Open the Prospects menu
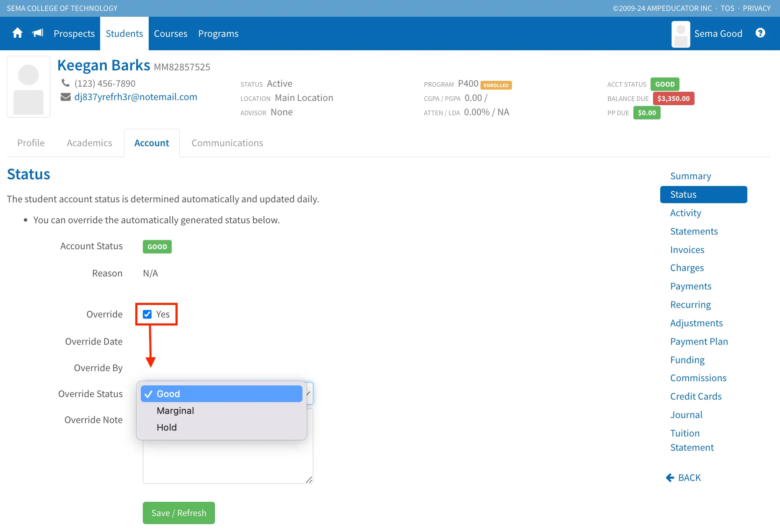Viewport: 780px width, 532px height. [x=74, y=34]
